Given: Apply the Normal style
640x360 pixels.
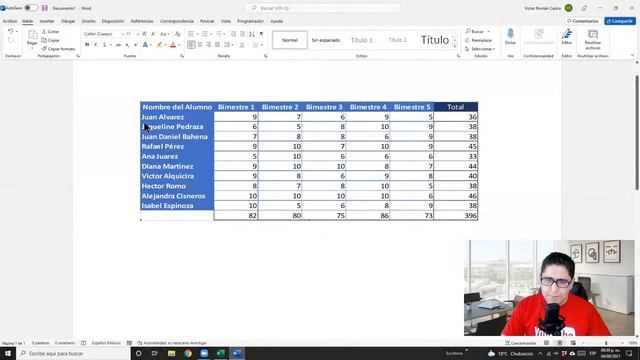Looking at the screenshot, I should point(290,40).
